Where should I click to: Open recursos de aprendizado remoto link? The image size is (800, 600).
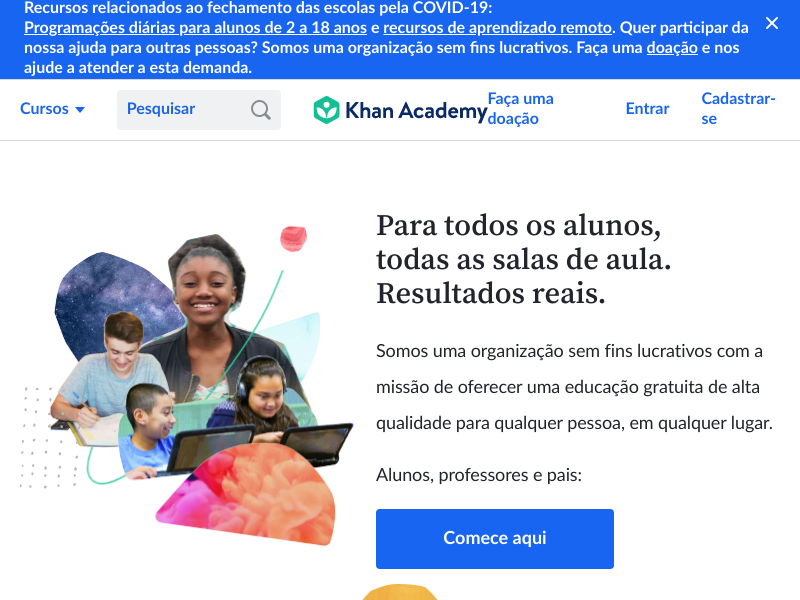point(497,28)
